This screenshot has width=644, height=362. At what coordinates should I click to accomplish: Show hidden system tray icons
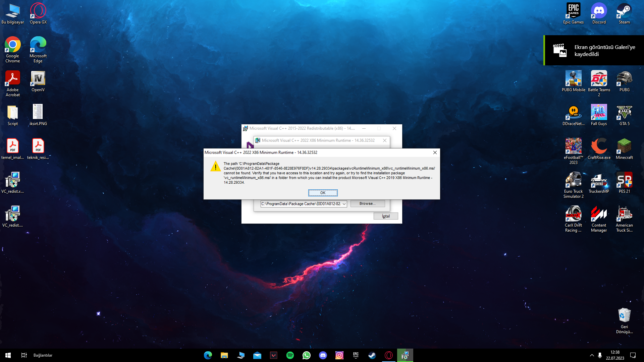click(592, 355)
